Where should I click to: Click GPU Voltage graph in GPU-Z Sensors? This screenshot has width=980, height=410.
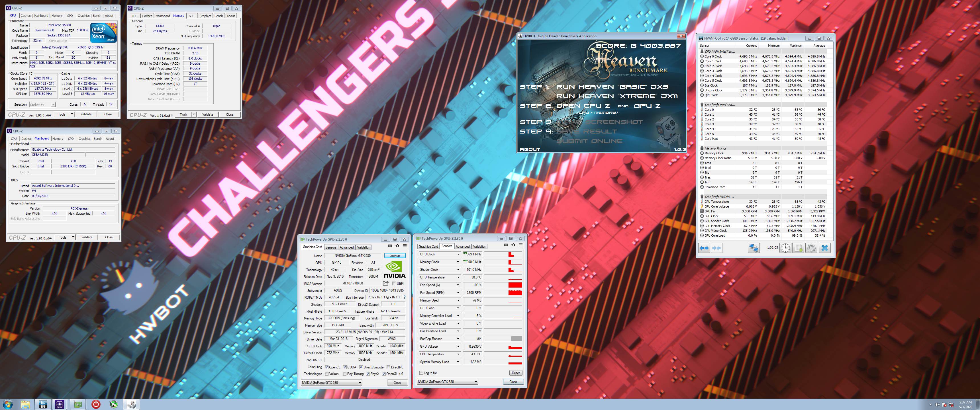[503, 347]
